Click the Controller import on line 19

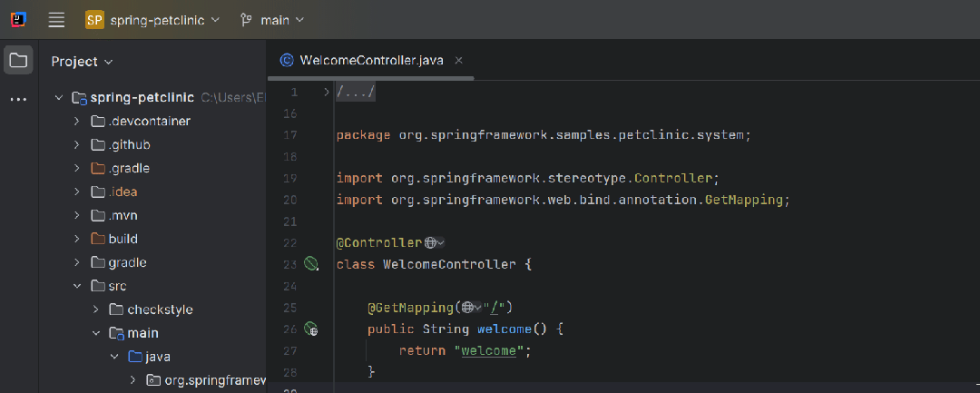(x=672, y=178)
